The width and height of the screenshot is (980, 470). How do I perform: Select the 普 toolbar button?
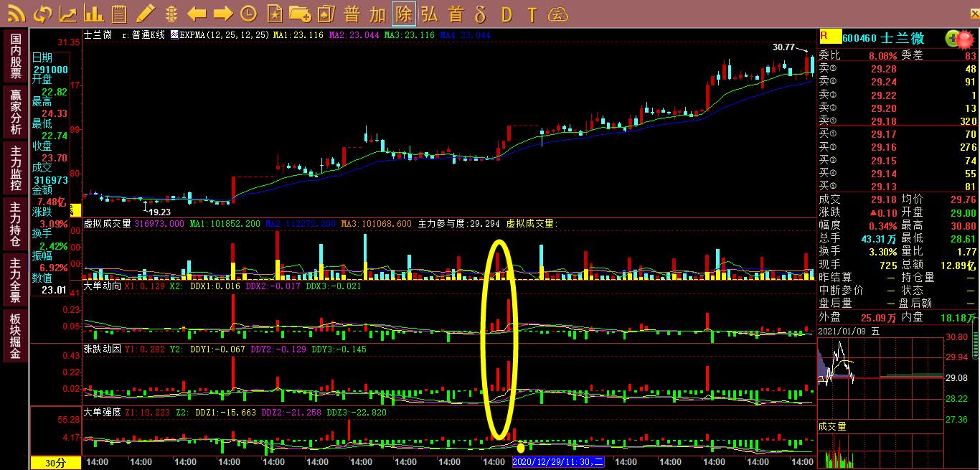coord(352,13)
